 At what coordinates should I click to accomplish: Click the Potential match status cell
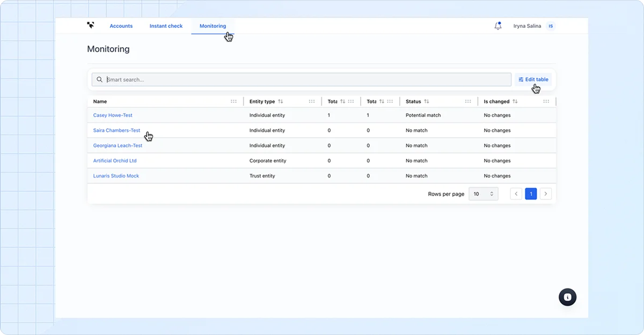(x=423, y=115)
